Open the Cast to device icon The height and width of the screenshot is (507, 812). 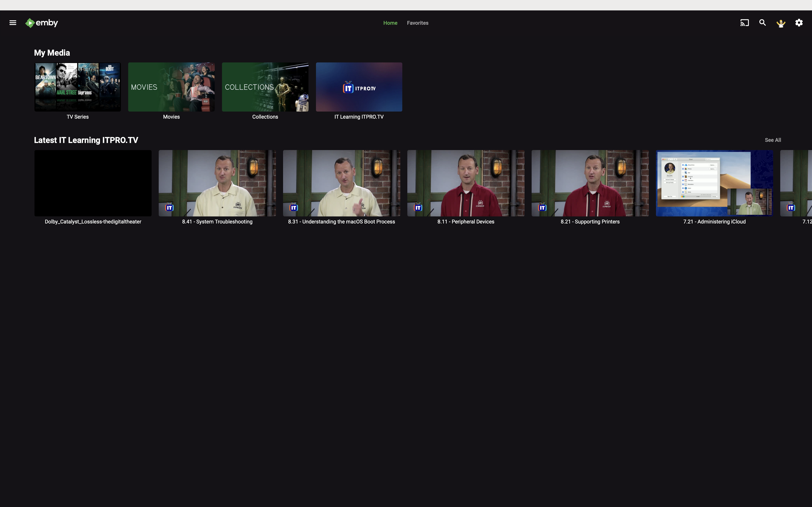click(x=744, y=23)
